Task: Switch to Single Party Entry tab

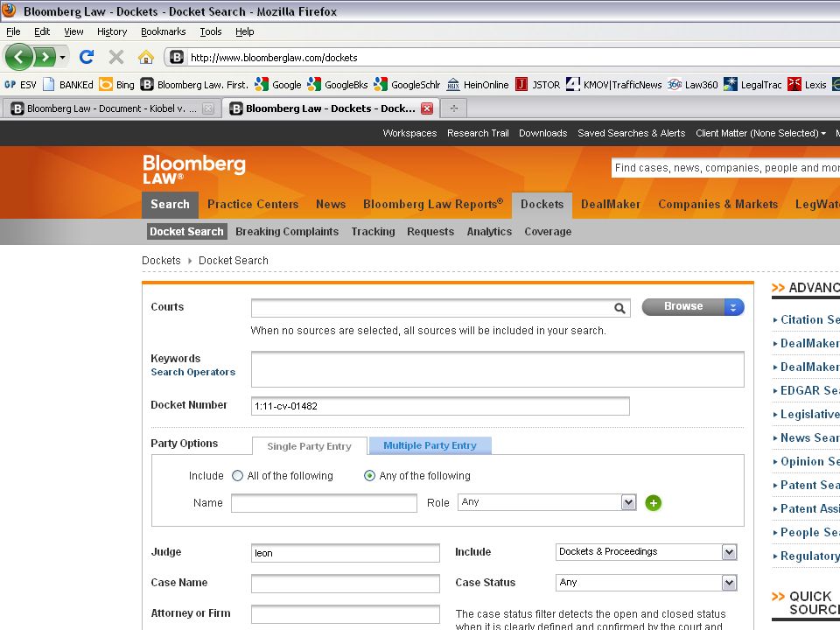Action: (309, 446)
